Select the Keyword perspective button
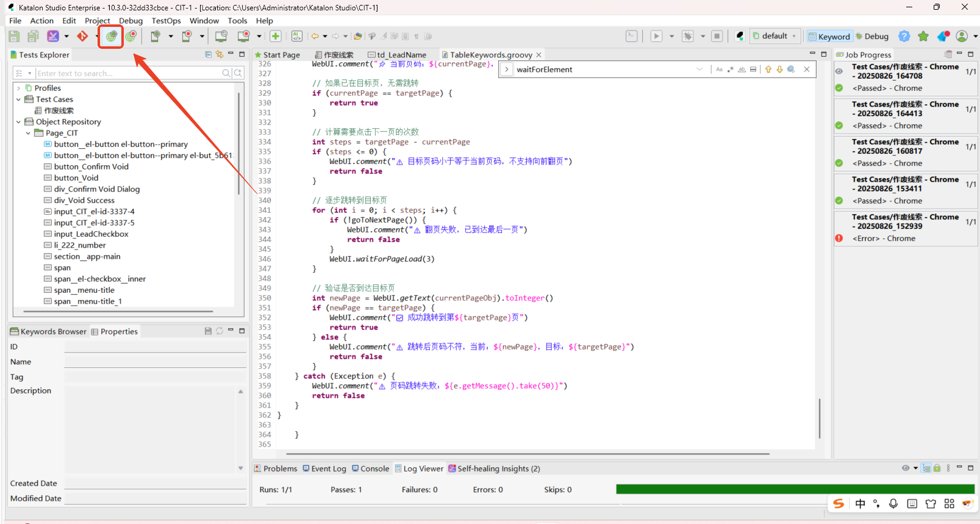Viewport: 980px width, 524px height. click(829, 37)
